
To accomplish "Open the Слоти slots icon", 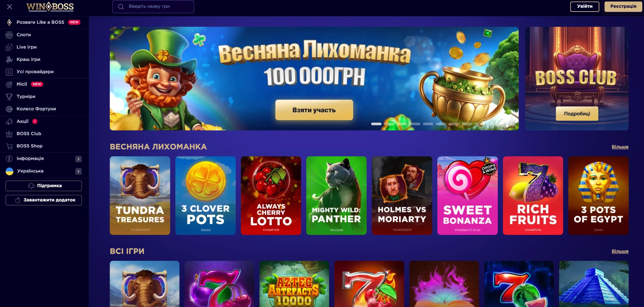I will pyautogui.click(x=9, y=35).
